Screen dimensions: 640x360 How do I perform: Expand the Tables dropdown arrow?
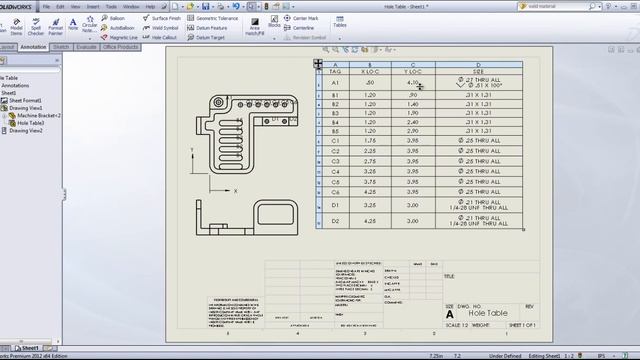click(x=340, y=38)
